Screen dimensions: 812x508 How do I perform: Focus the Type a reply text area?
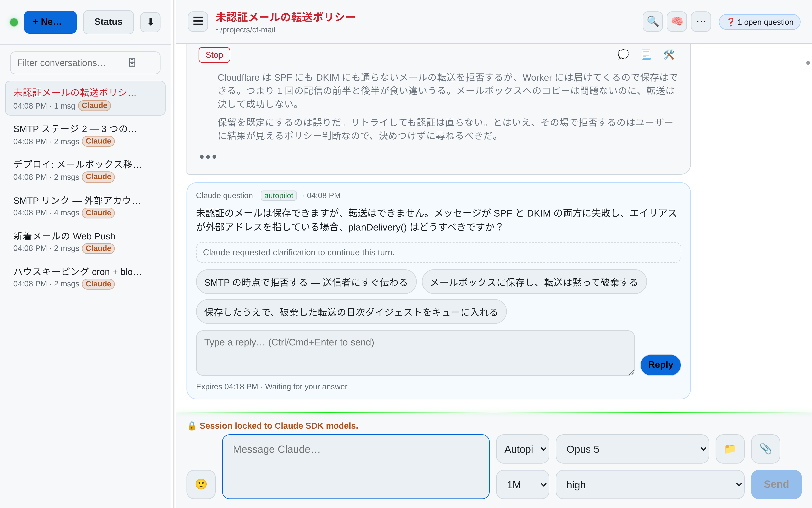(x=415, y=353)
